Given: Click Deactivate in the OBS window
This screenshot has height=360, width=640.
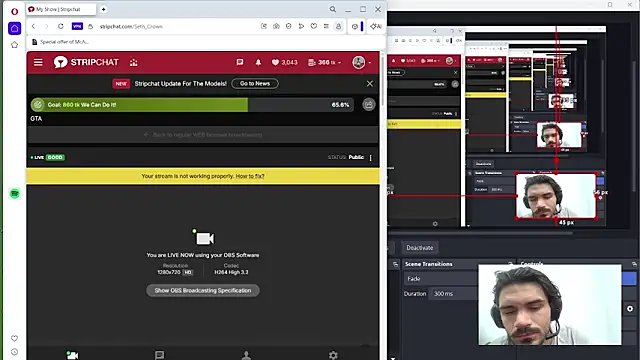Looking at the screenshot, I should coord(419,248).
